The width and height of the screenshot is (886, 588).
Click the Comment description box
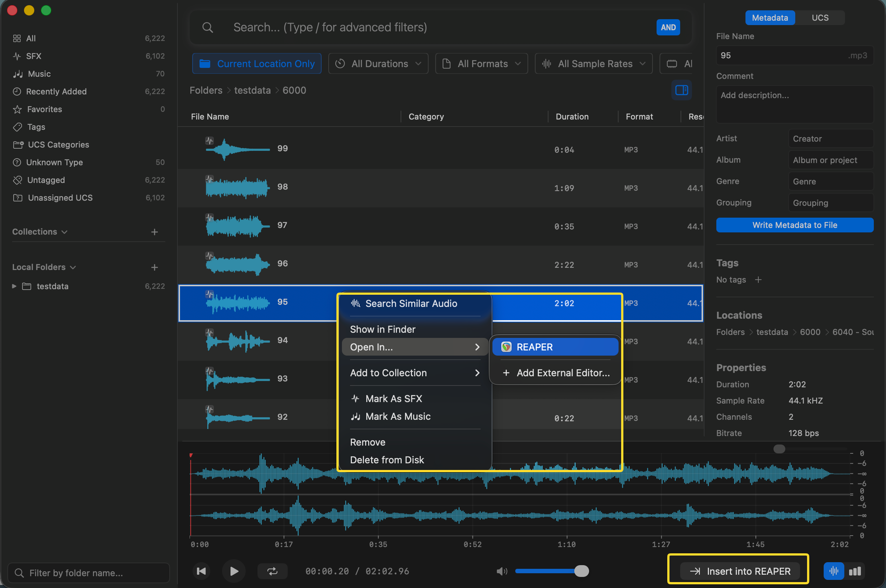point(795,104)
